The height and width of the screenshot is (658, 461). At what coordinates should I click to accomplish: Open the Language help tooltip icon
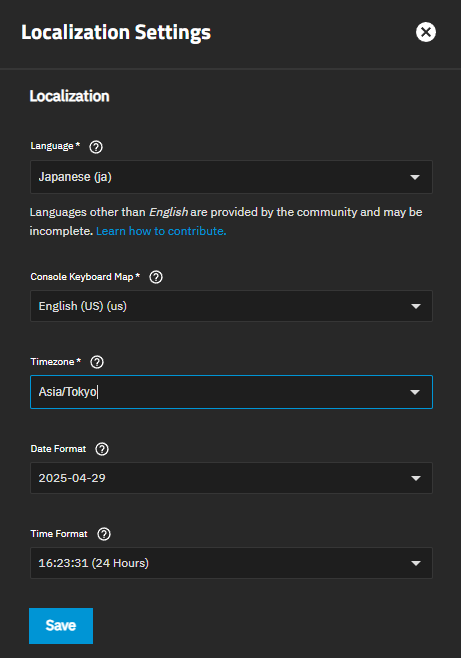click(x=96, y=147)
